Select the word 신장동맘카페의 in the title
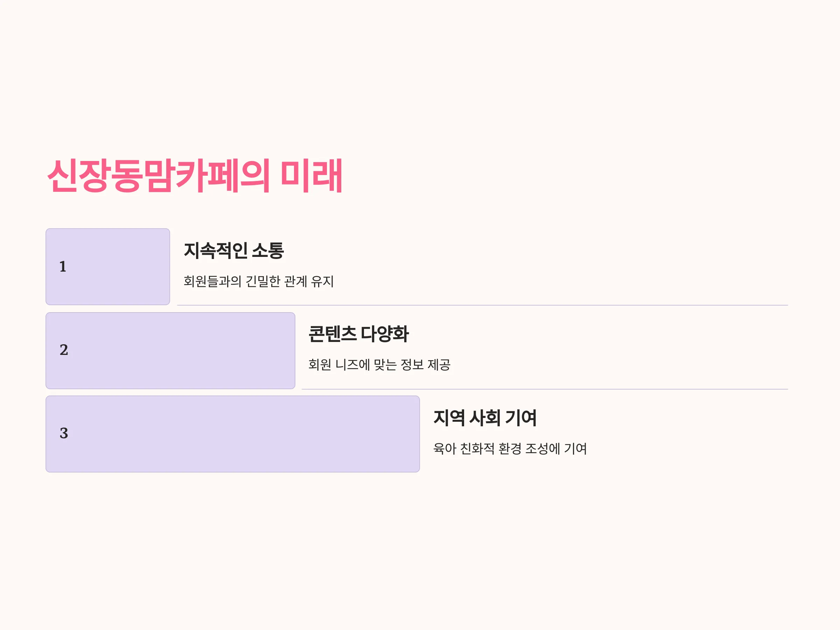Image resolution: width=840 pixels, height=630 pixels. [x=159, y=176]
